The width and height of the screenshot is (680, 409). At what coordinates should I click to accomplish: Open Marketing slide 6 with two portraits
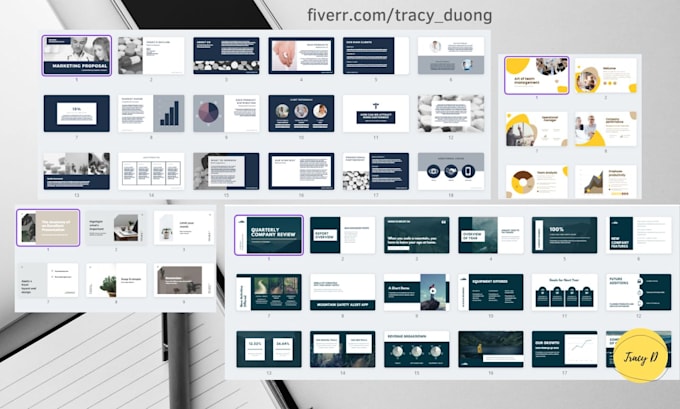(451, 56)
